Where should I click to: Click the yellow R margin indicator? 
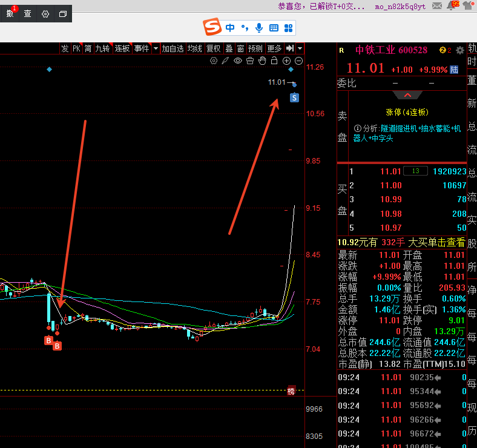(x=342, y=50)
